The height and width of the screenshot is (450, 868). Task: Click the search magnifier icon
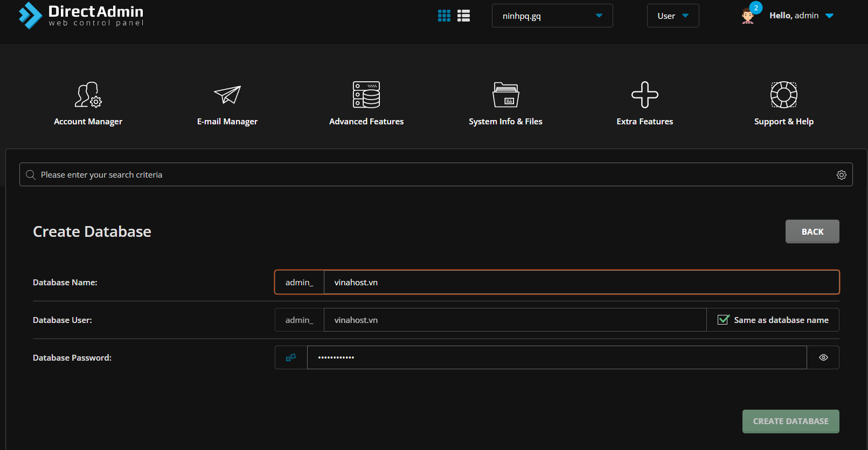point(31,175)
